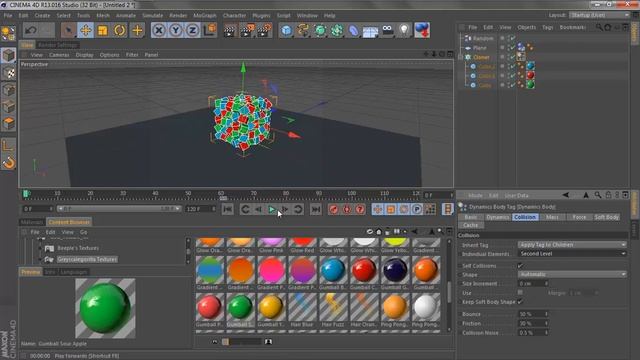Click the red material tag in Object Manager
640x360 pixels.
click(530, 76)
